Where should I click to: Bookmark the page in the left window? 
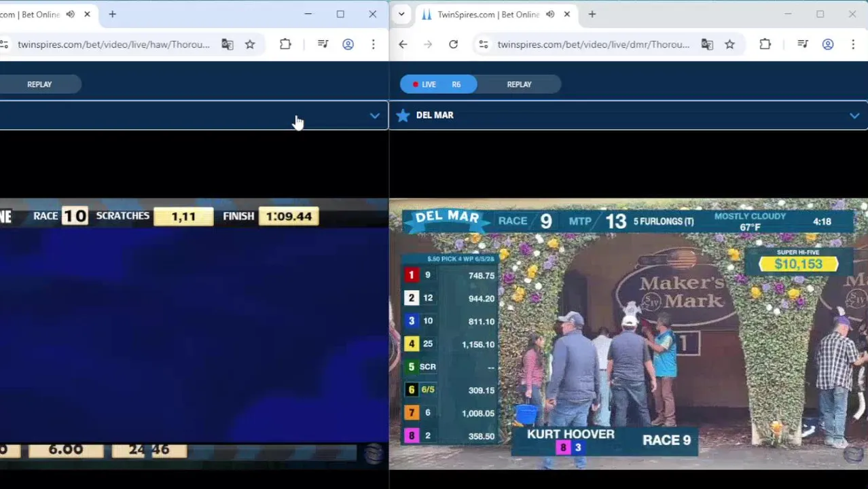tap(250, 44)
